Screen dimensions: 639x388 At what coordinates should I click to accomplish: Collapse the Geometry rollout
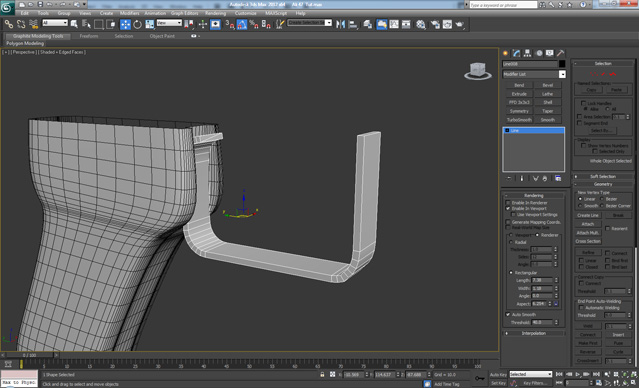click(603, 184)
